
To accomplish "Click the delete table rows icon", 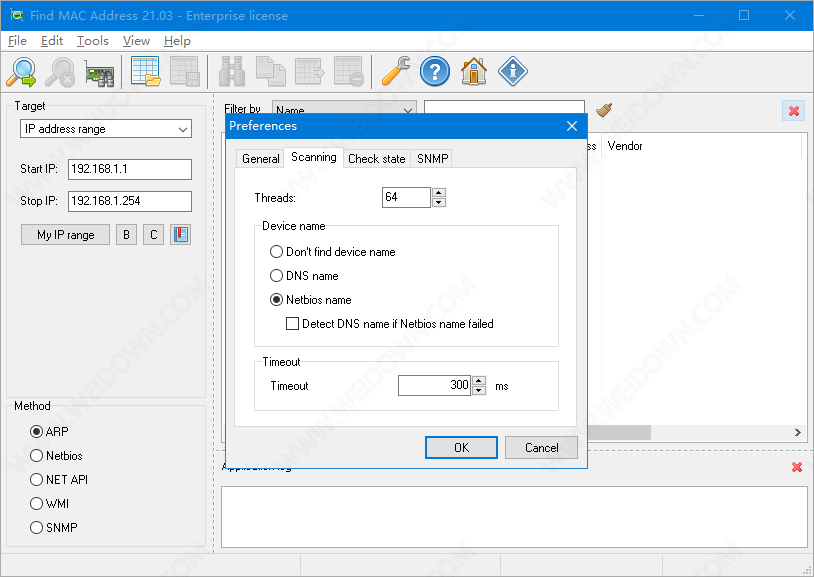I will (x=348, y=72).
